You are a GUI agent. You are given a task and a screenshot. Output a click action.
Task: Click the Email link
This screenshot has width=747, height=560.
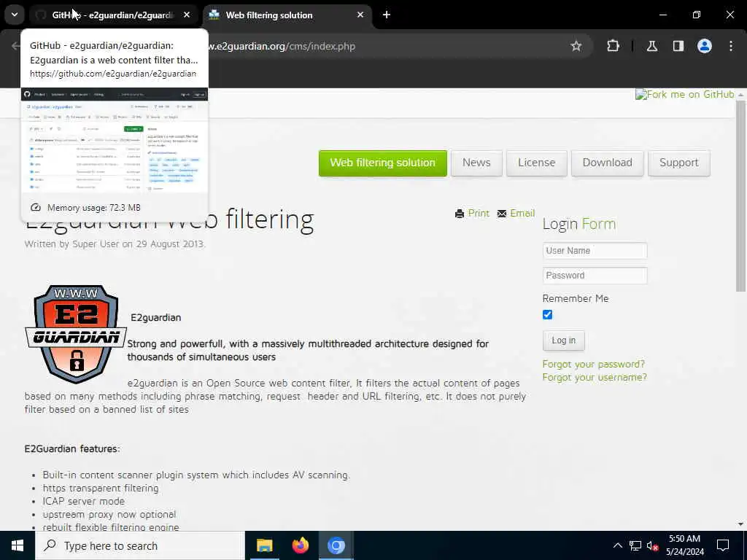[522, 214]
